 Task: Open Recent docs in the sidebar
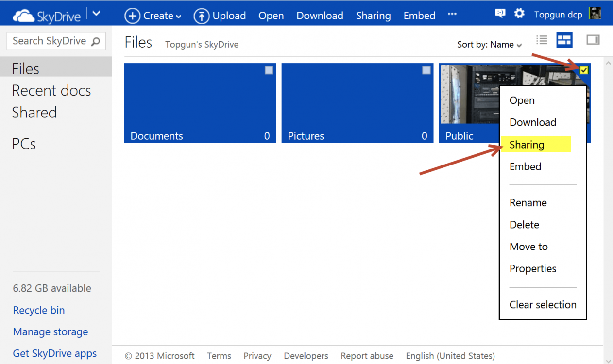[51, 90]
